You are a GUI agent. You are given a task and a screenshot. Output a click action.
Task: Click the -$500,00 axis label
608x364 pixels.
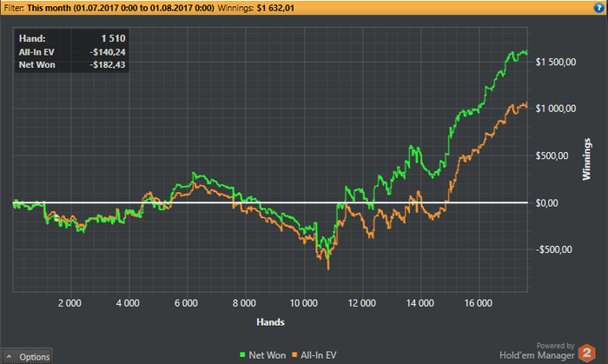point(554,249)
